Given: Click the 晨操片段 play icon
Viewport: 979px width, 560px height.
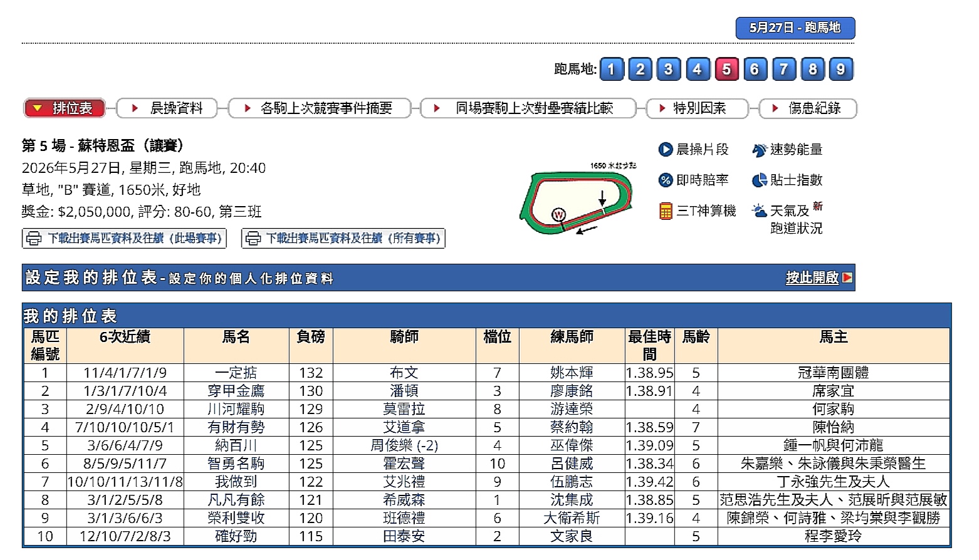Looking at the screenshot, I should coord(665,149).
